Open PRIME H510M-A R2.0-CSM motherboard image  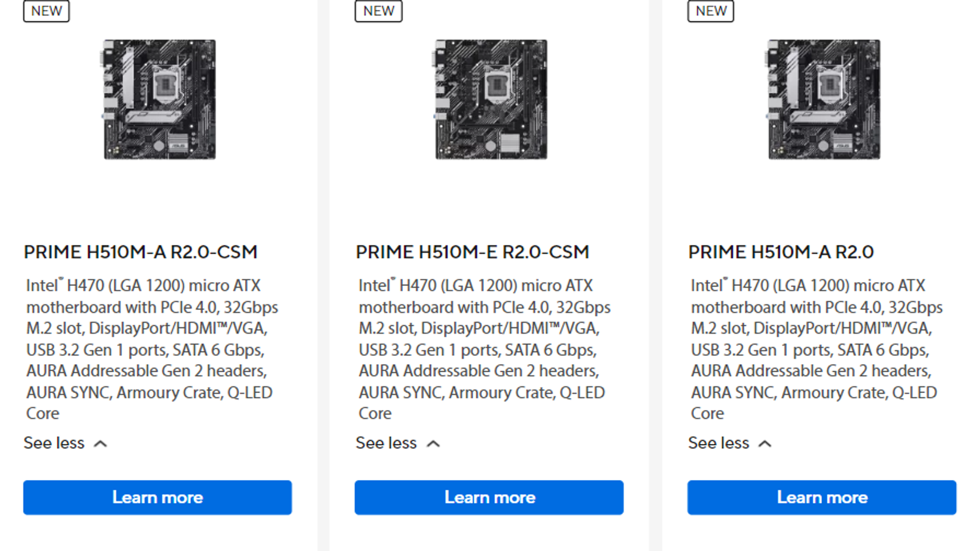pos(159,99)
